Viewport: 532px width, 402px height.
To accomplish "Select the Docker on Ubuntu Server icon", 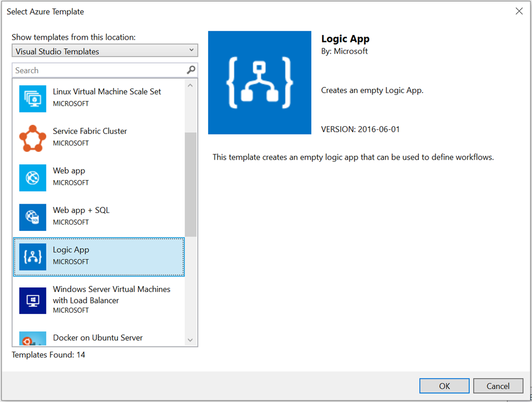I will coord(32,338).
